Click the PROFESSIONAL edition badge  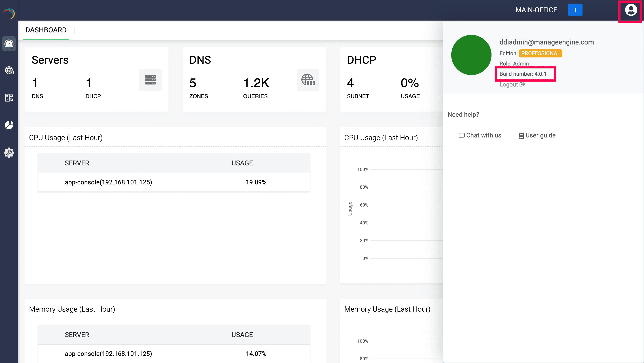point(540,53)
